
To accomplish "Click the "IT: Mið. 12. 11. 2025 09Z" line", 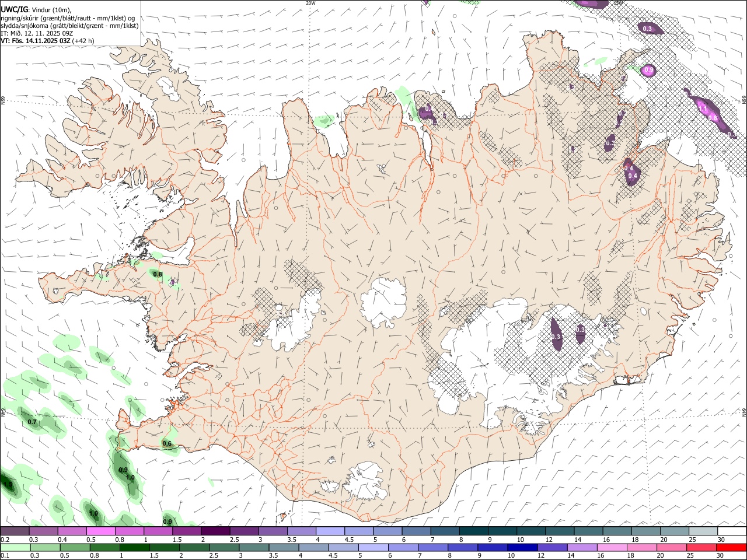I will pos(37,33).
